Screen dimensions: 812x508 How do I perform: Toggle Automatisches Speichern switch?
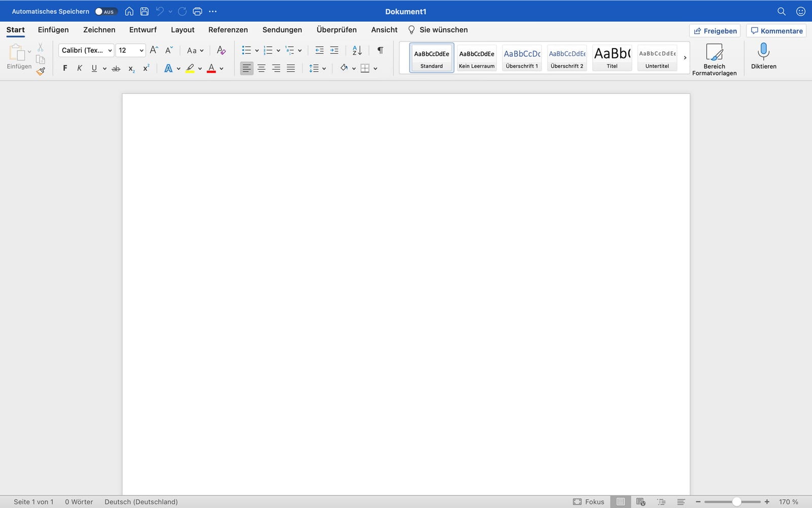(106, 11)
